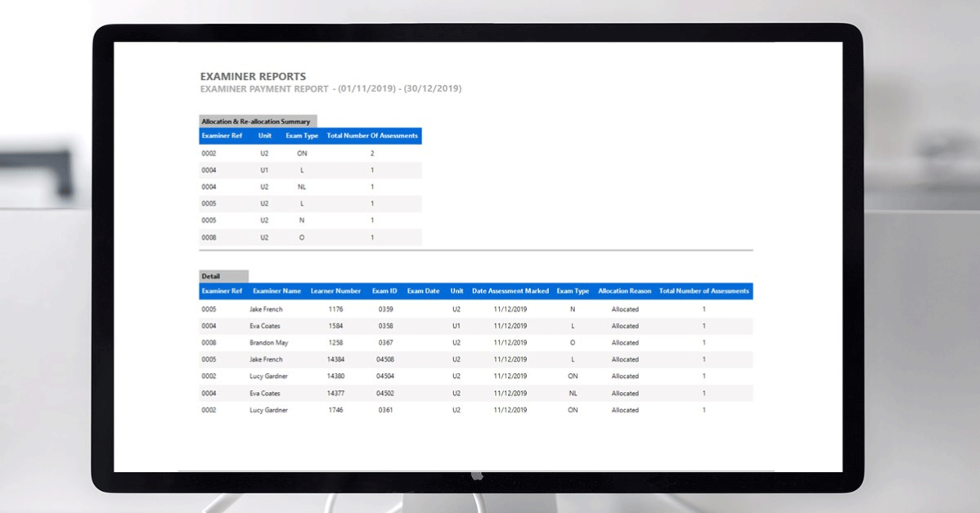Click the EXAMINER REPORTS page title
Screen dimensions: 980x513
pyautogui.click(x=253, y=77)
